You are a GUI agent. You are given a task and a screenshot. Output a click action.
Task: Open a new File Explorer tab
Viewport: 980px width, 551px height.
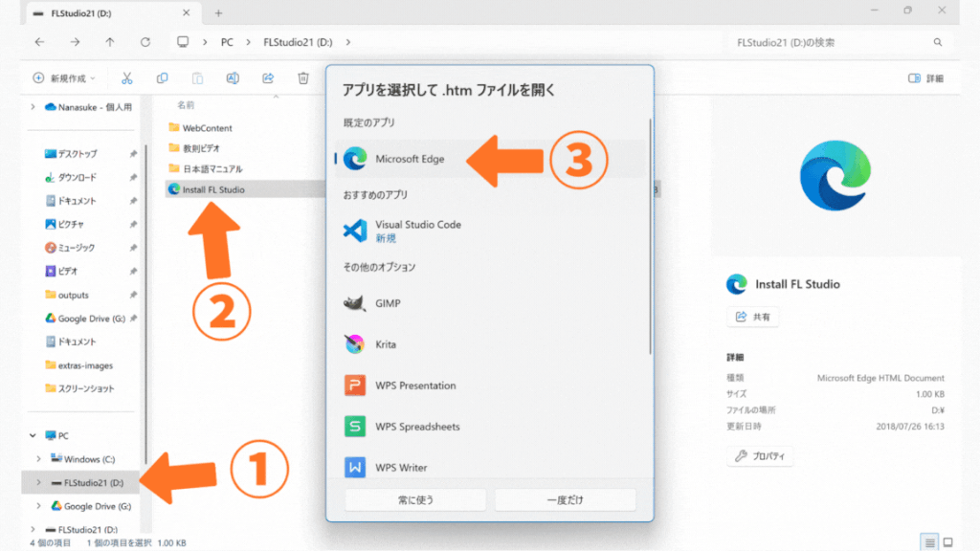(x=218, y=12)
